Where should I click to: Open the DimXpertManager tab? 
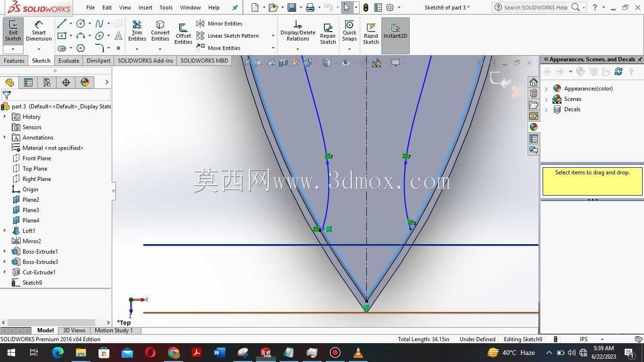point(66,82)
